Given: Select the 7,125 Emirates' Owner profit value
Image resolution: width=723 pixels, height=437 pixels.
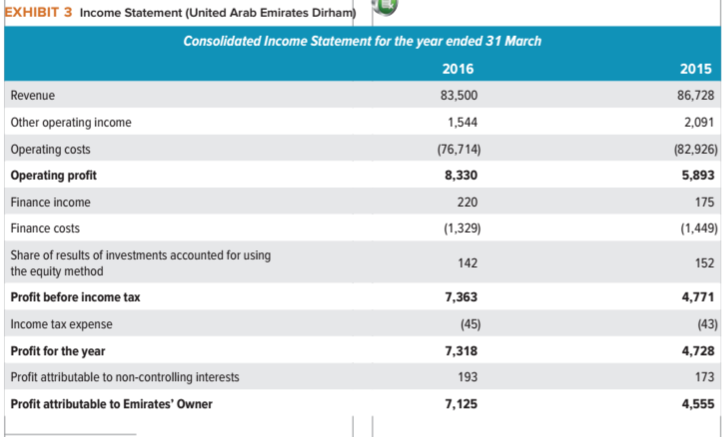Looking at the screenshot, I should pyautogui.click(x=461, y=404).
